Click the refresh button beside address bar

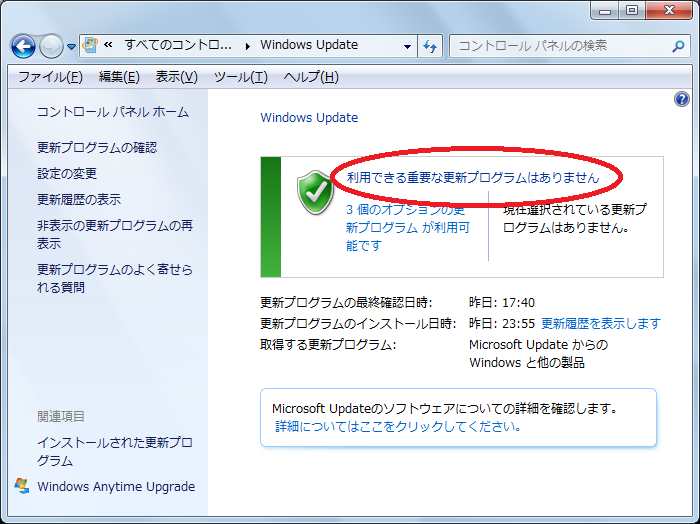431,46
